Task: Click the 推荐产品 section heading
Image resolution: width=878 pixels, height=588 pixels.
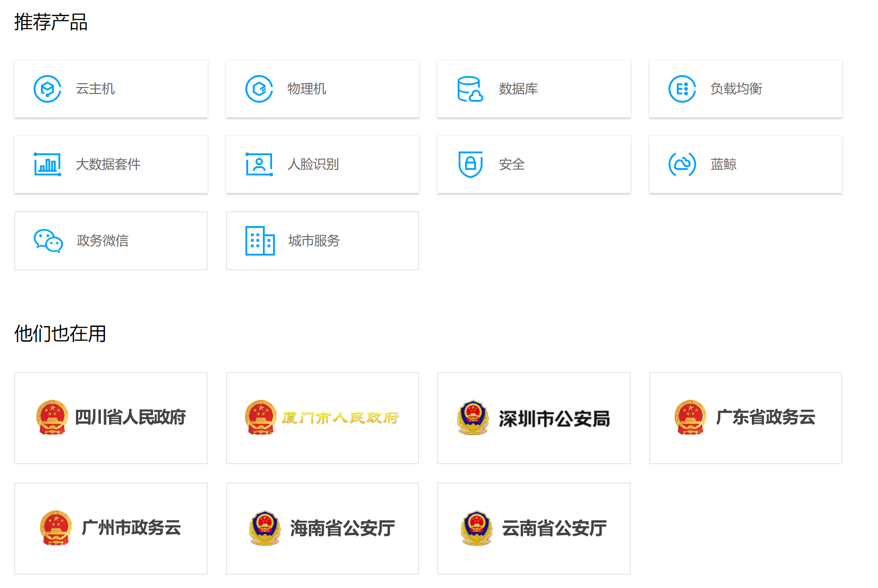Action: pyautogui.click(x=51, y=22)
